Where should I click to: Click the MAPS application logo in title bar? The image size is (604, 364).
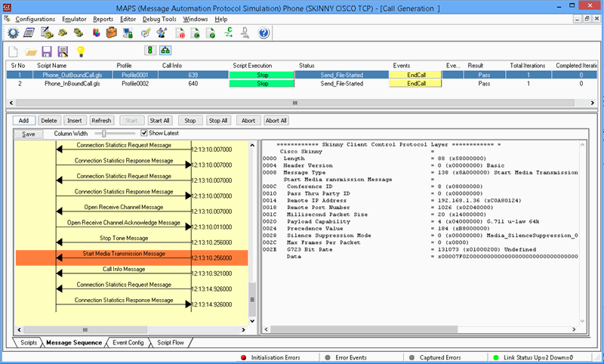[x=7, y=8]
